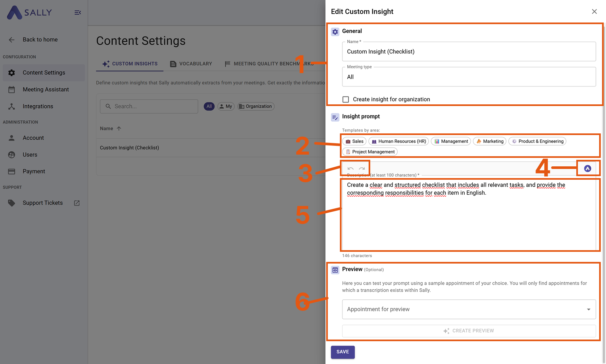The width and height of the screenshot is (606, 364).
Task: Open Meeting Assistant in sidebar
Action: pyautogui.click(x=46, y=89)
